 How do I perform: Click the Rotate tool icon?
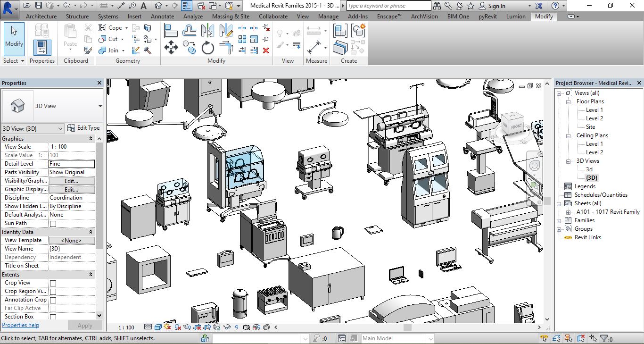(x=208, y=47)
